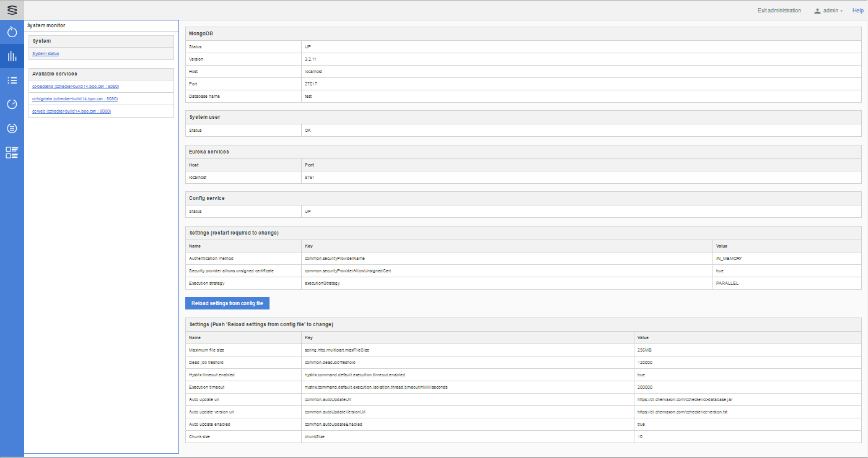Select the 256MB maximum file size value
This screenshot has height=458, width=868.
(x=644, y=350)
